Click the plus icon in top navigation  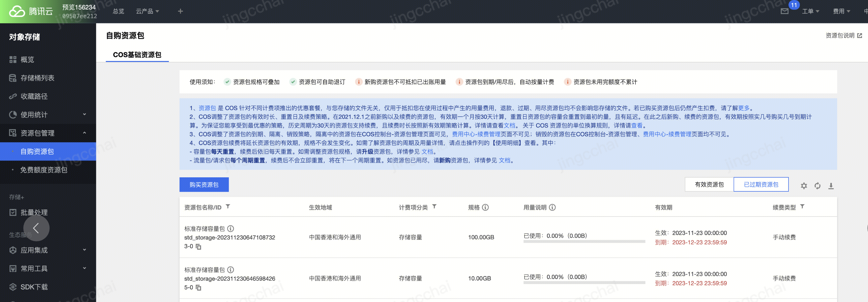pyautogui.click(x=180, y=11)
